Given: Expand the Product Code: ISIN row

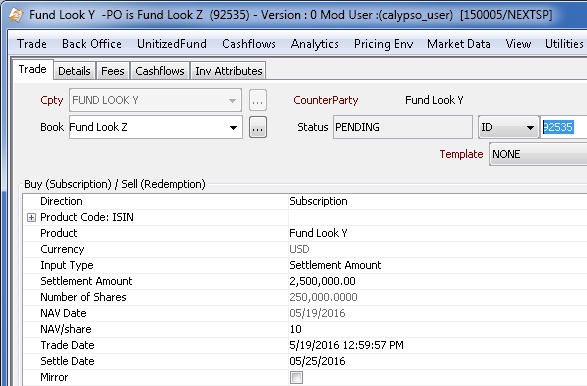Looking at the screenshot, I should pos(31,218).
